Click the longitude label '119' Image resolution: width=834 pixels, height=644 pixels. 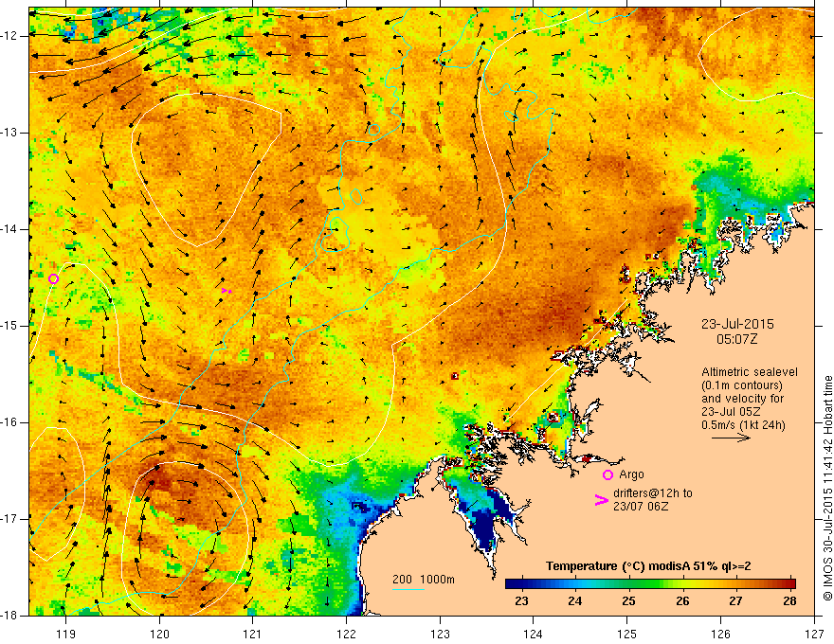point(66,634)
